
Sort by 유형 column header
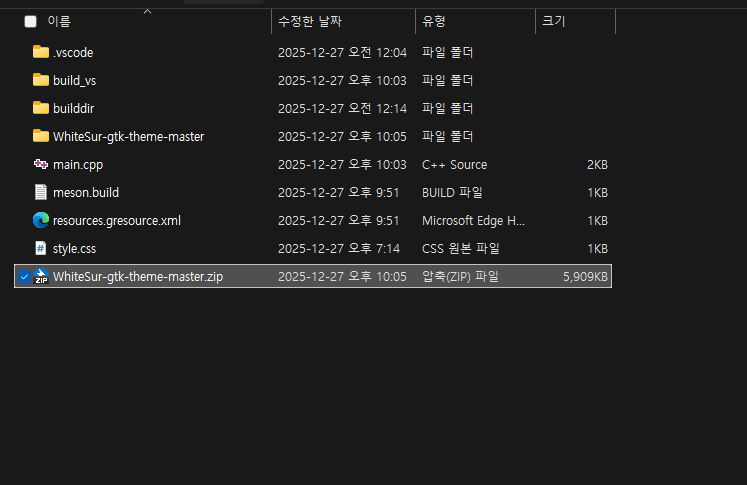point(434,21)
